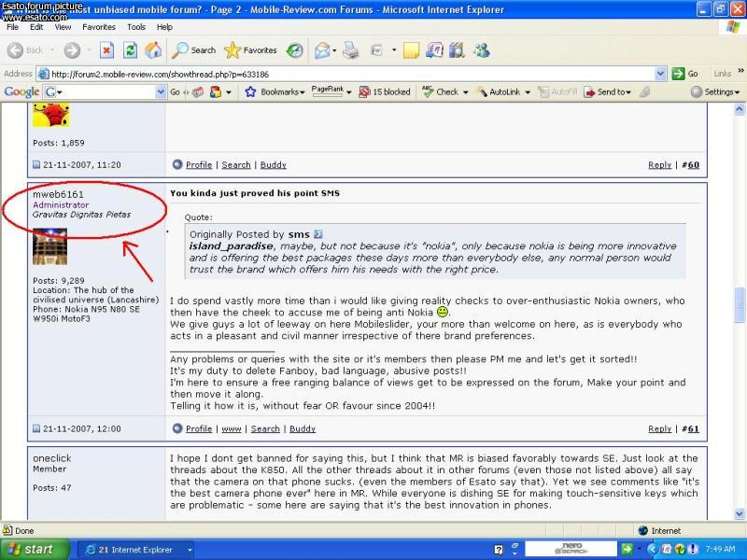Open the Google toolbar Settings
Viewport: 747px width, 560px height.
(715, 91)
